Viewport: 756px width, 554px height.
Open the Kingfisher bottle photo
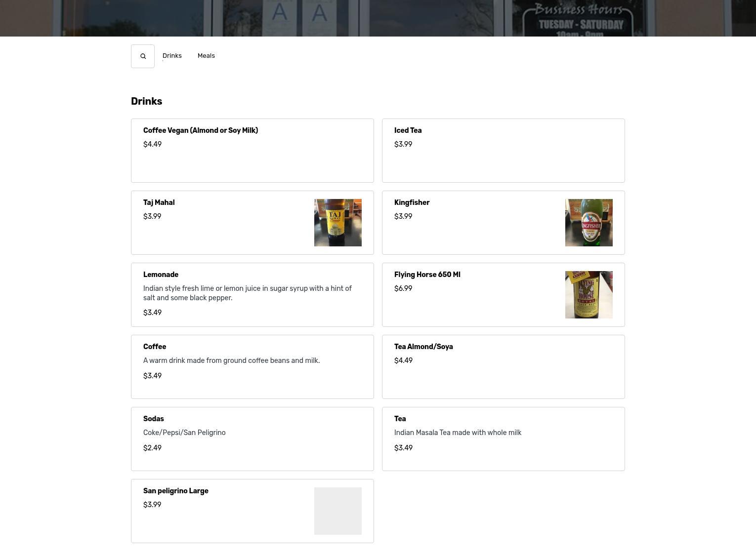(588, 223)
